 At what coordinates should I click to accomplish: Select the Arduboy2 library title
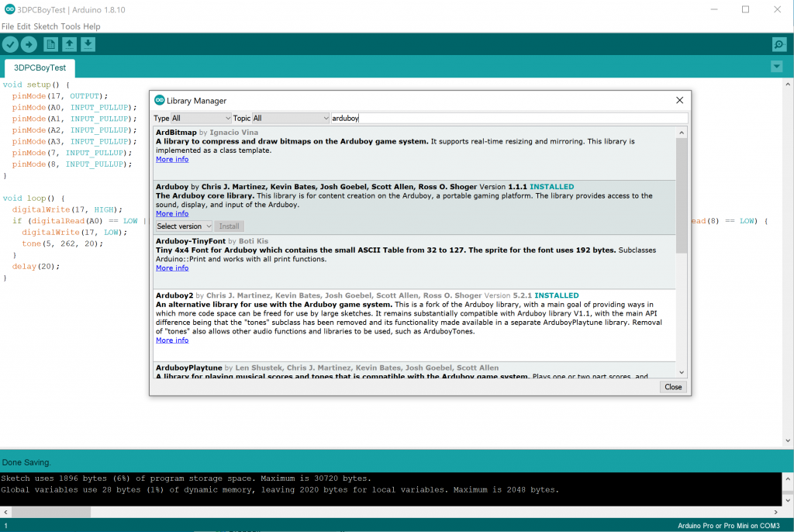click(174, 295)
